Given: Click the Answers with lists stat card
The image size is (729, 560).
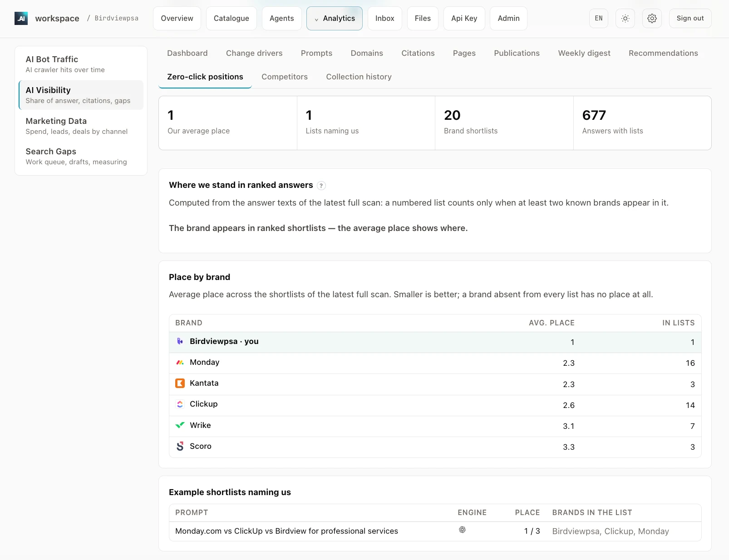Looking at the screenshot, I should click(x=642, y=123).
